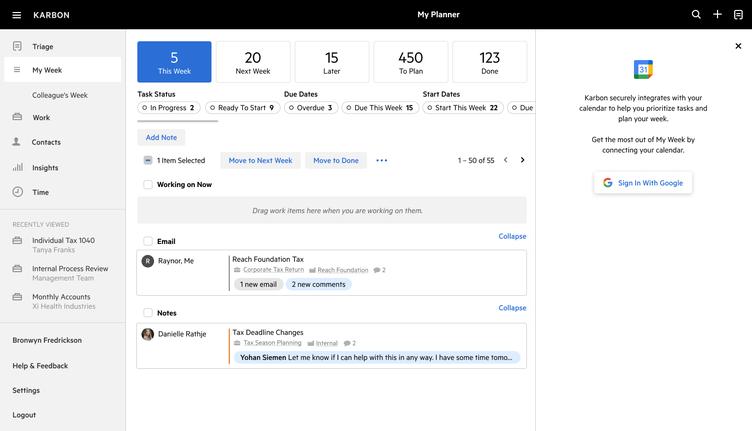Toggle the Overdue filter

coord(311,108)
